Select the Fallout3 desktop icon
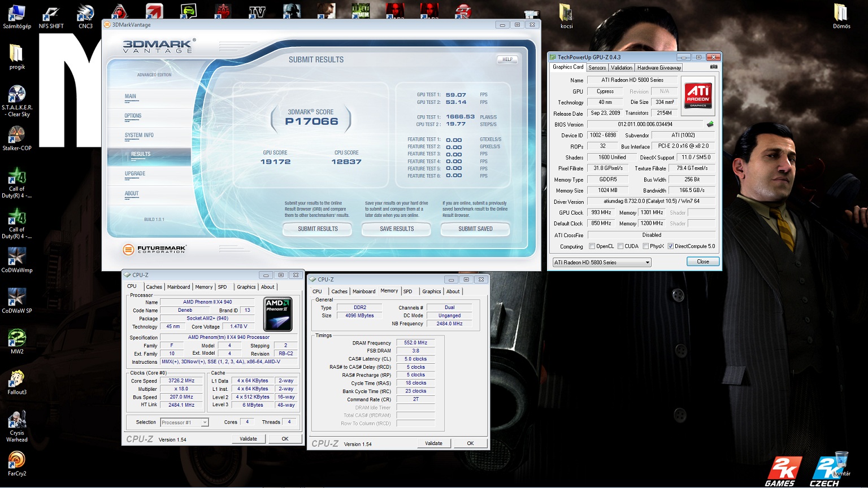 (16, 382)
